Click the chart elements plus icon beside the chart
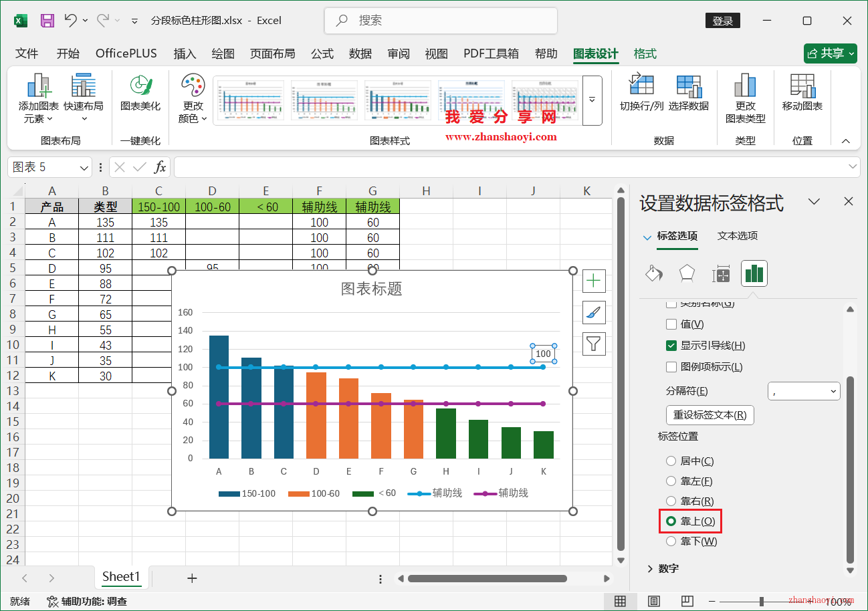 594,281
